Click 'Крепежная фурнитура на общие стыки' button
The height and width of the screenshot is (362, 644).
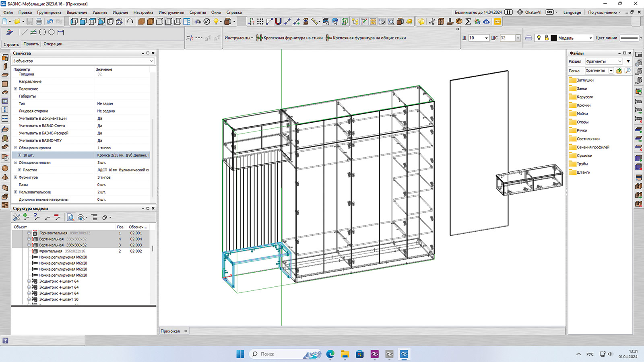(x=366, y=38)
